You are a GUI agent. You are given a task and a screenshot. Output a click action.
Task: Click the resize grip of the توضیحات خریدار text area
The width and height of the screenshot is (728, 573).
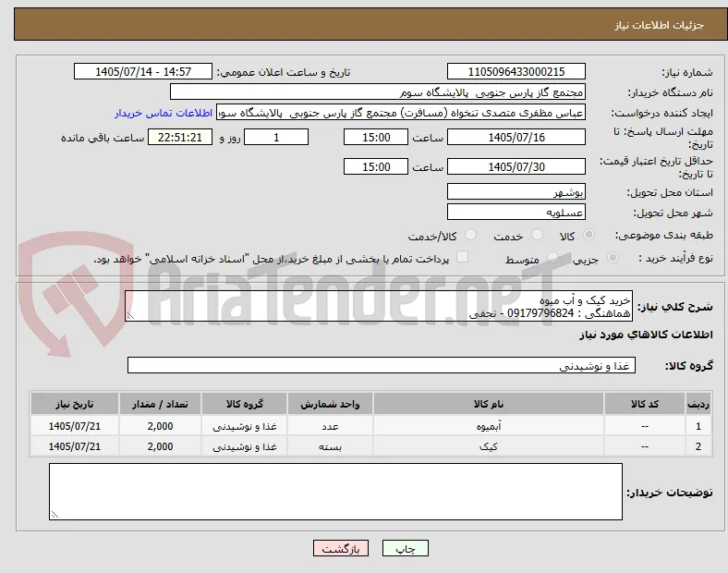(55, 515)
